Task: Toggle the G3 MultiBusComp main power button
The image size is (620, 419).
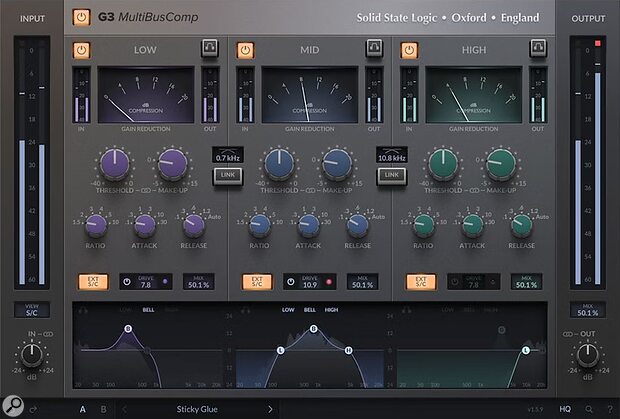Action: tap(81, 17)
